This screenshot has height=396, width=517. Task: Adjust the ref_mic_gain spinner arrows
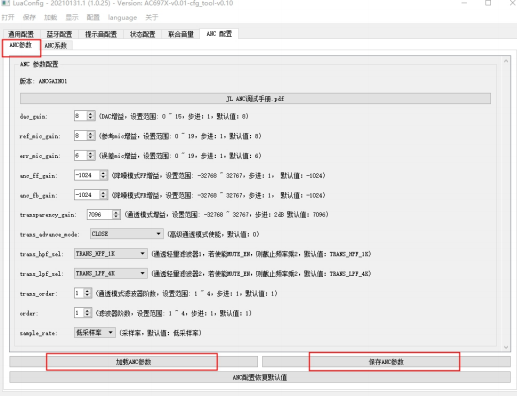[x=90, y=136]
